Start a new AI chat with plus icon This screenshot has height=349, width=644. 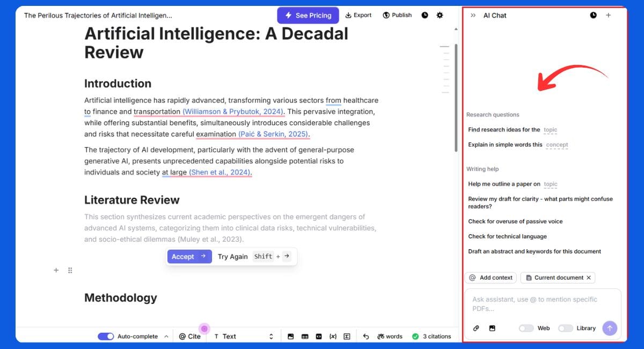coord(608,16)
